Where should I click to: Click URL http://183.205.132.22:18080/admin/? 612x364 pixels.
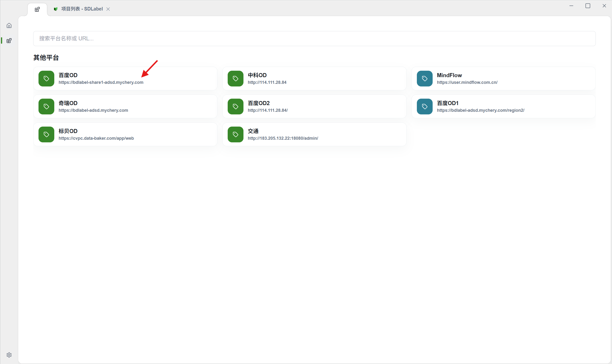(x=283, y=138)
